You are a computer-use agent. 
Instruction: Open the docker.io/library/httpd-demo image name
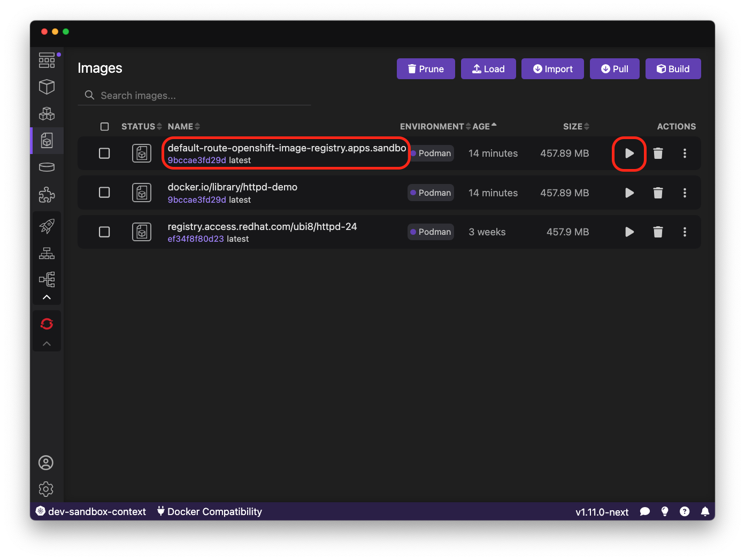point(232,187)
